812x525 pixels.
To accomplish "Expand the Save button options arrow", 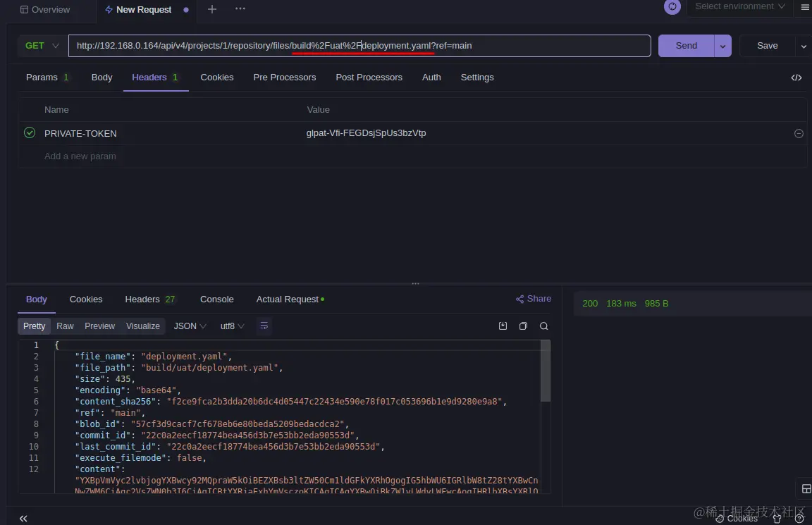I will [x=804, y=46].
